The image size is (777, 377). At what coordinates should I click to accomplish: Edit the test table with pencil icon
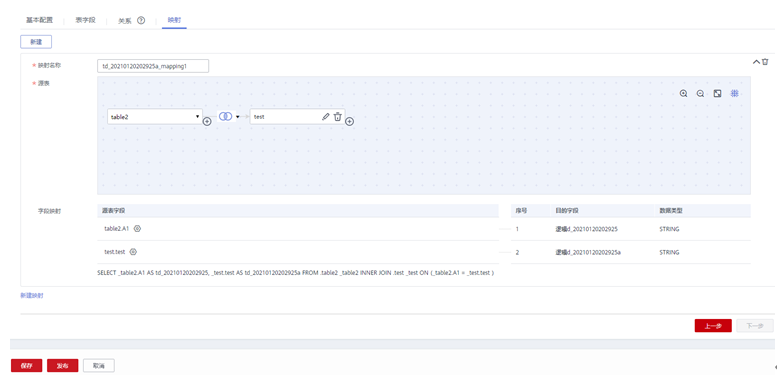click(x=326, y=116)
